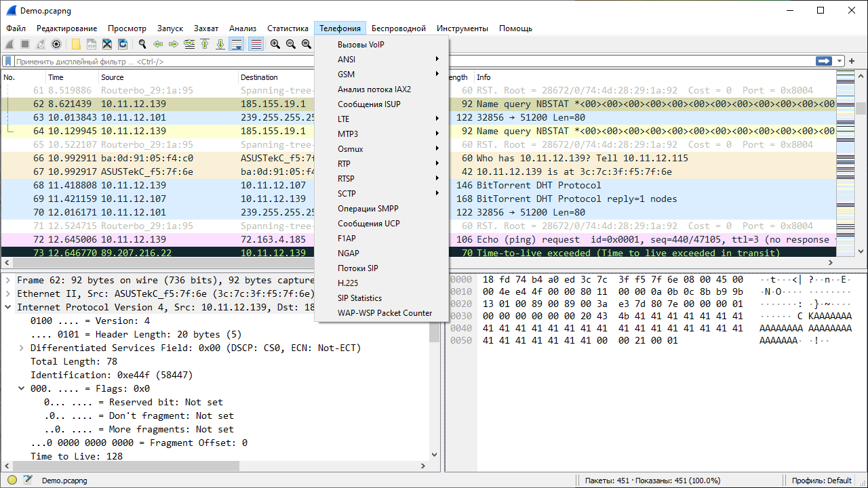
Task: Expand the SCTP submenu
Action: 381,194
